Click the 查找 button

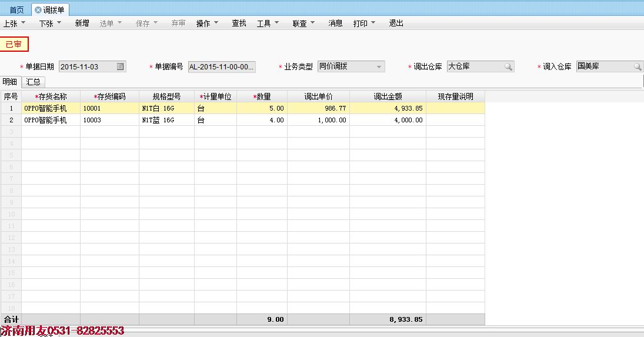click(239, 24)
